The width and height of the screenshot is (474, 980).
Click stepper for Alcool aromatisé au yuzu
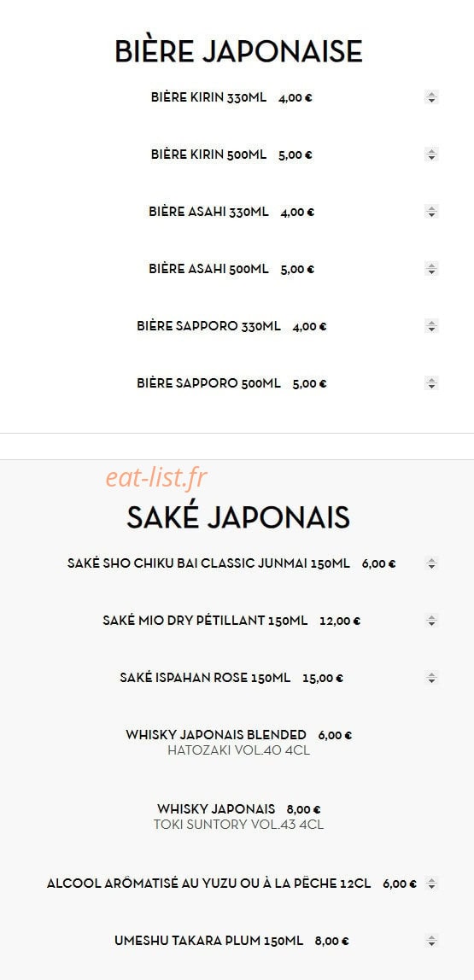pyautogui.click(x=430, y=884)
